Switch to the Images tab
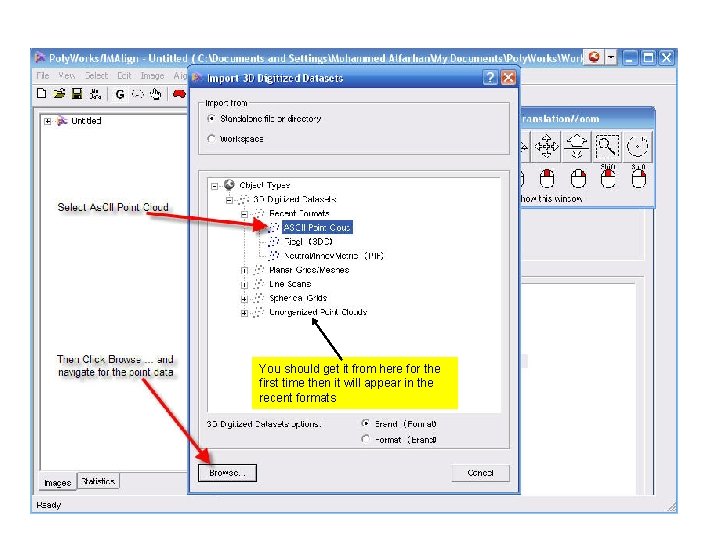720x540 pixels. [58, 483]
